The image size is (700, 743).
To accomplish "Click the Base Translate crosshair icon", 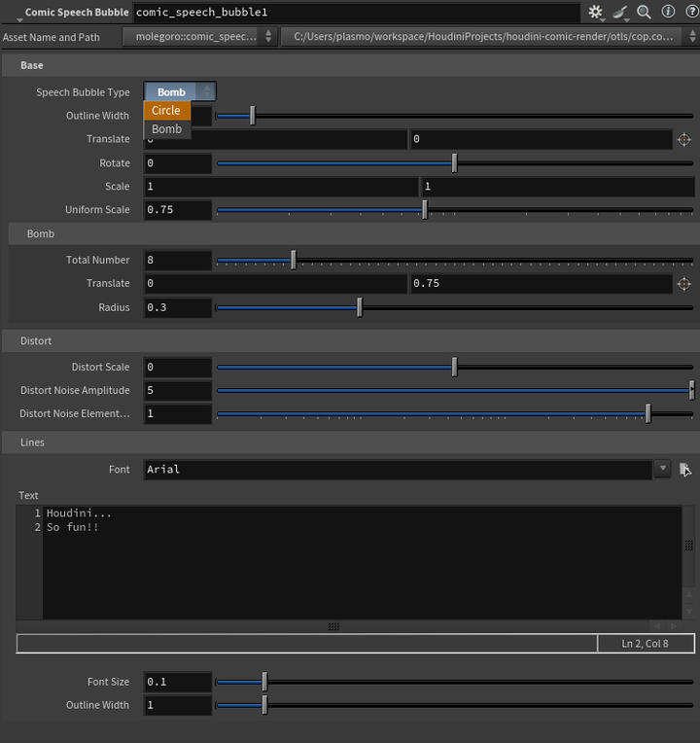I will click(x=684, y=140).
